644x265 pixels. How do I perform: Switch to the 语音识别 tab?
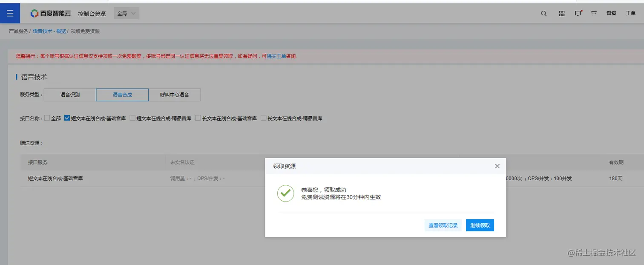coord(69,95)
